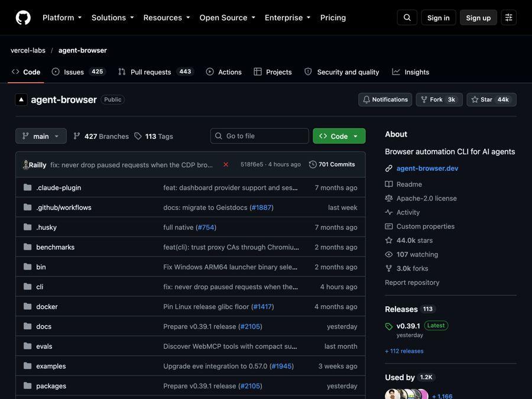Open pull request #1887 link

point(261,207)
